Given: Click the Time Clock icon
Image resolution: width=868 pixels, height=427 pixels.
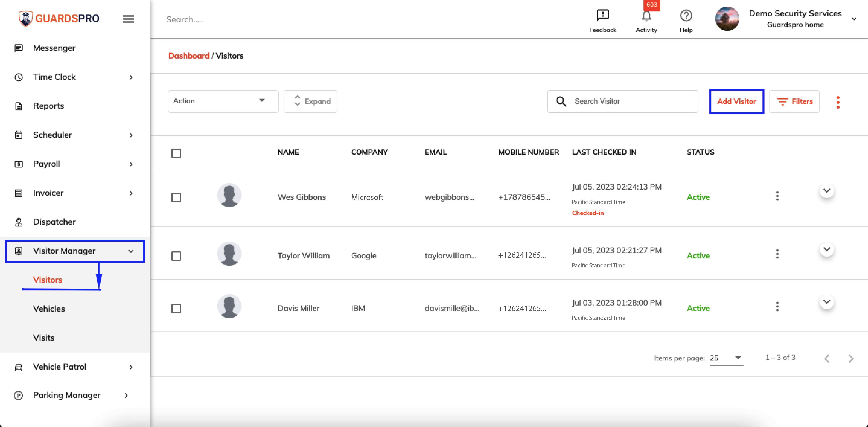Looking at the screenshot, I should click(x=19, y=77).
